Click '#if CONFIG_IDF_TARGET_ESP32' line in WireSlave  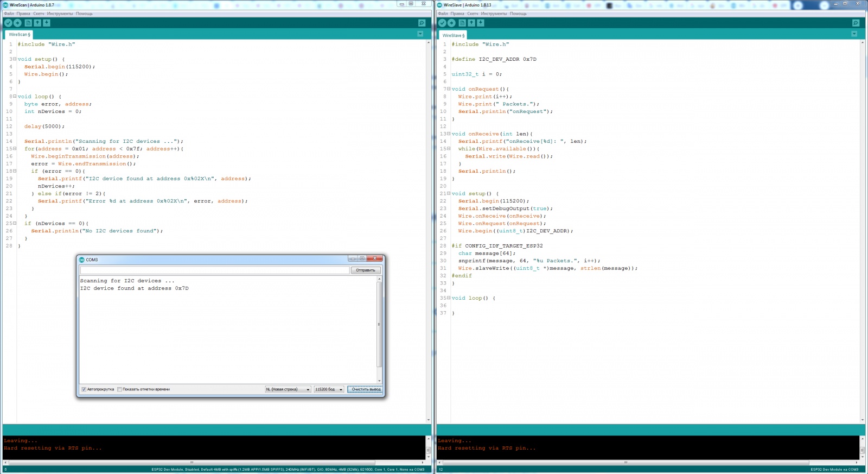(497, 246)
